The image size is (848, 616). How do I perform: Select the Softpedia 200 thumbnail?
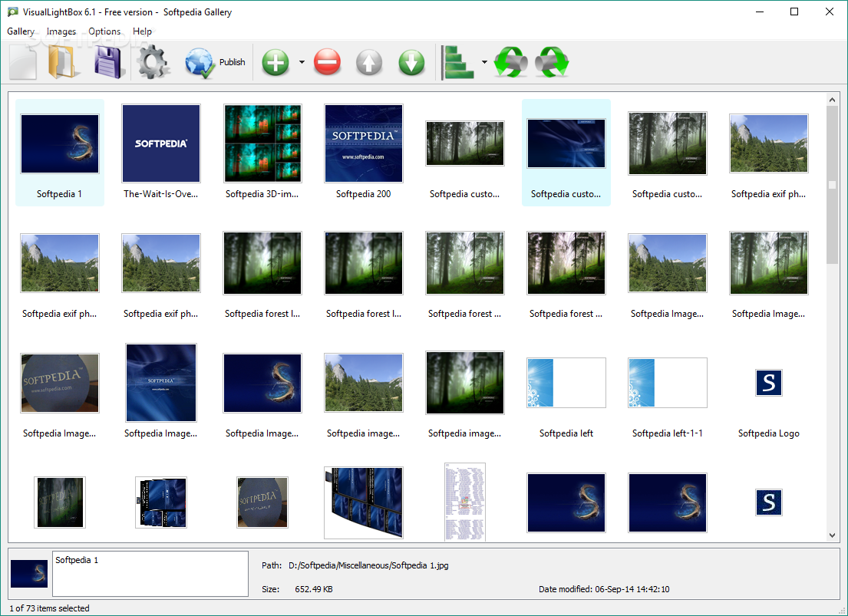(x=364, y=143)
